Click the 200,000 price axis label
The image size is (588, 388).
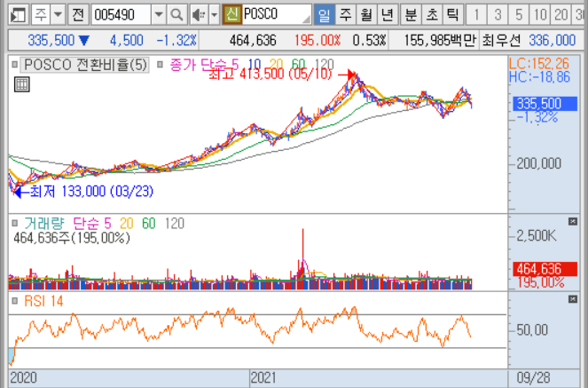tap(539, 163)
